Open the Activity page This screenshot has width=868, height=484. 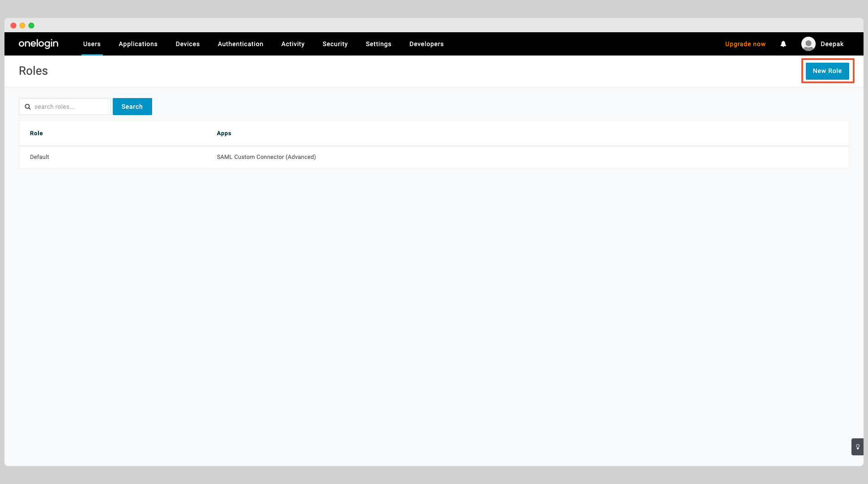(293, 44)
